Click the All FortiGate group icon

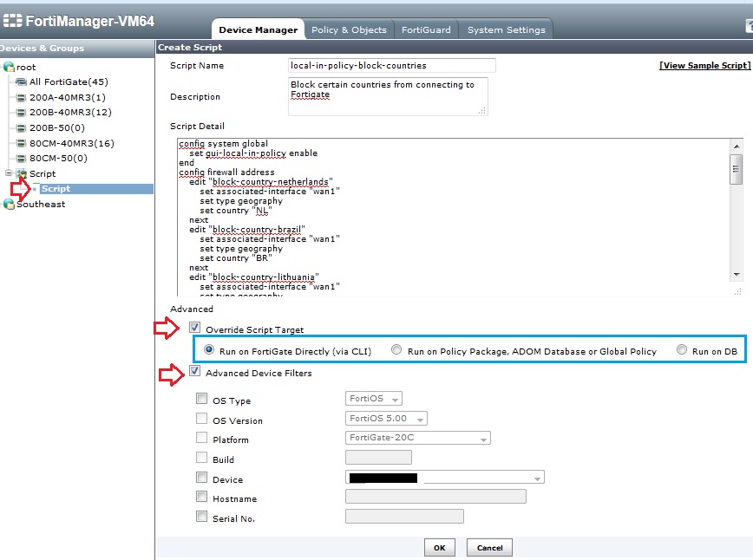21,82
